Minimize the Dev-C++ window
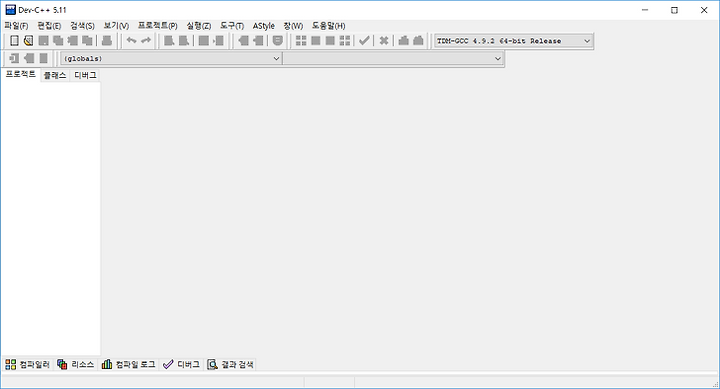Screen dimensions: 720x389 (x=645, y=10)
